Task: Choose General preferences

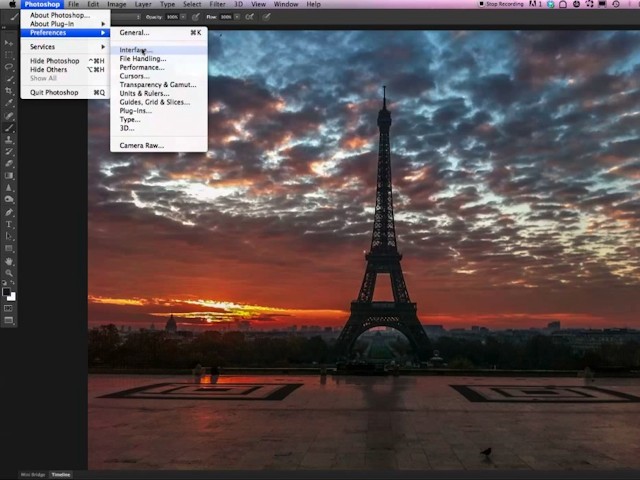Action: (159, 33)
